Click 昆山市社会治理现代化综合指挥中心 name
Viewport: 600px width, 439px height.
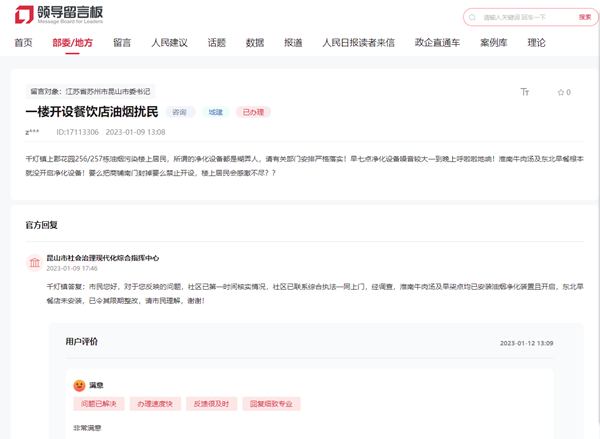[x=103, y=258]
